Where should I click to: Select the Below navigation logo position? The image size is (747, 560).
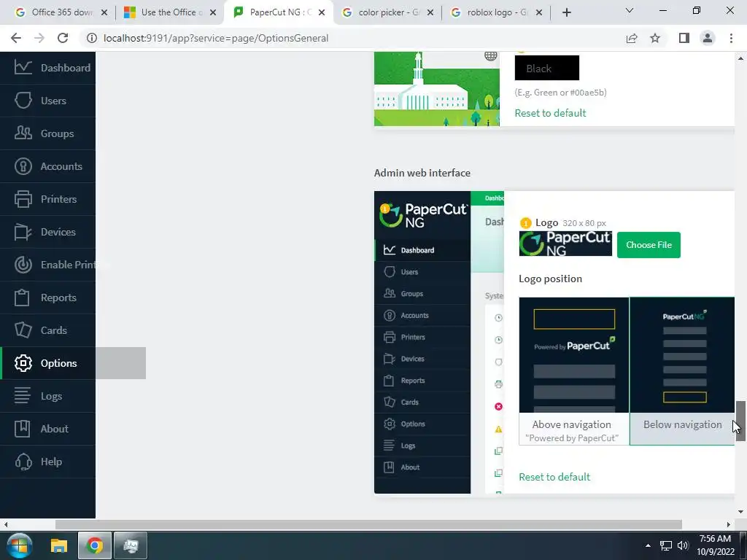click(682, 371)
